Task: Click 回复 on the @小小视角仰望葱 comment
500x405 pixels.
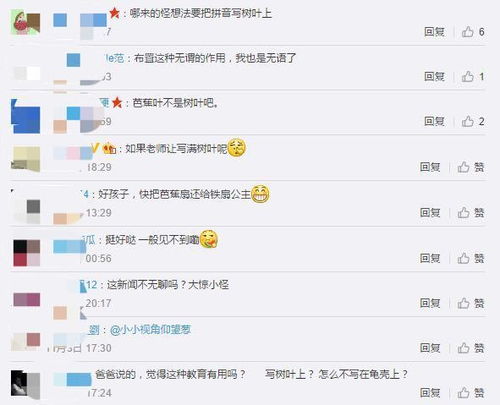Action: [x=430, y=348]
